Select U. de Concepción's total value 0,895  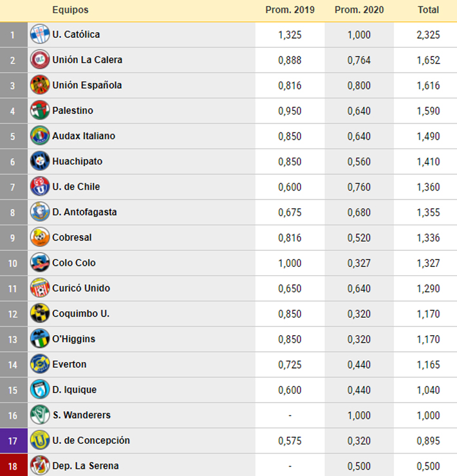pyautogui.click(x=429, y=441)
